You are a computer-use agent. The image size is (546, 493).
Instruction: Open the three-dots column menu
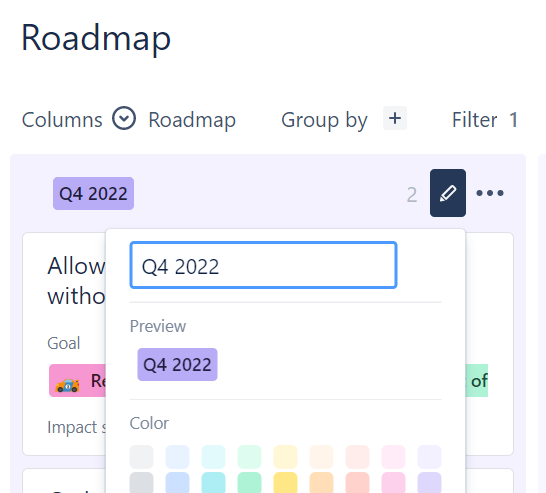(490, 193)
